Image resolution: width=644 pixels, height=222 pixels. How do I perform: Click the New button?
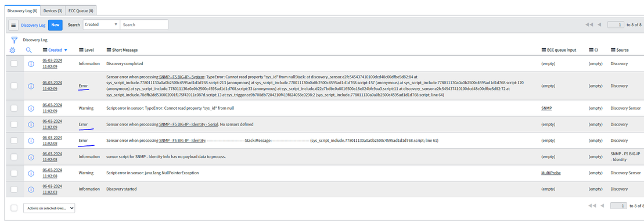pyautogui.click(x=55, y=25)
